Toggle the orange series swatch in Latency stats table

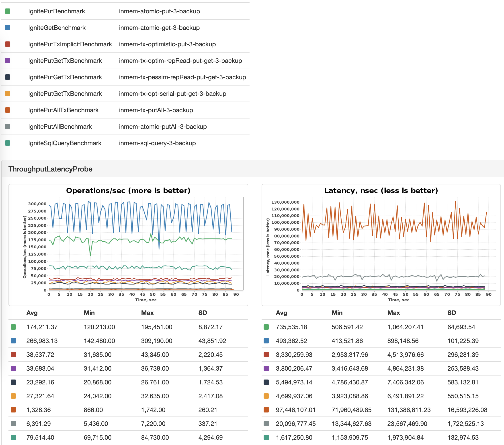click(x=267, y=410)
